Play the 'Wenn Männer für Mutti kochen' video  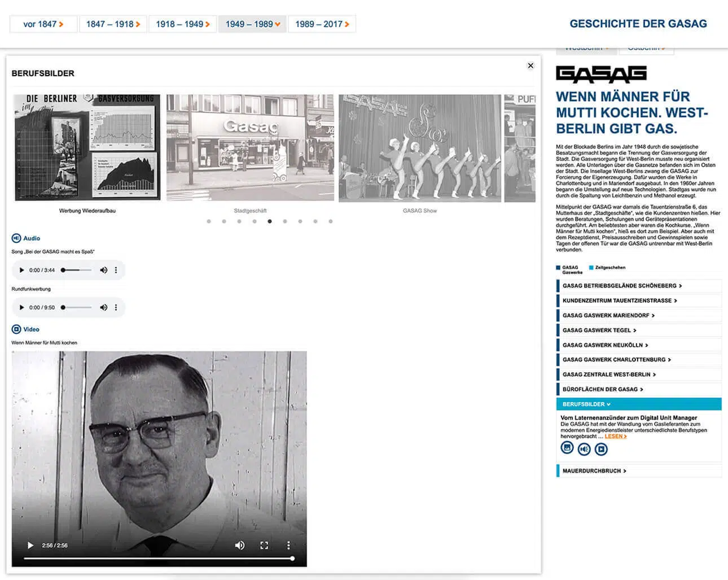[30, 546]
